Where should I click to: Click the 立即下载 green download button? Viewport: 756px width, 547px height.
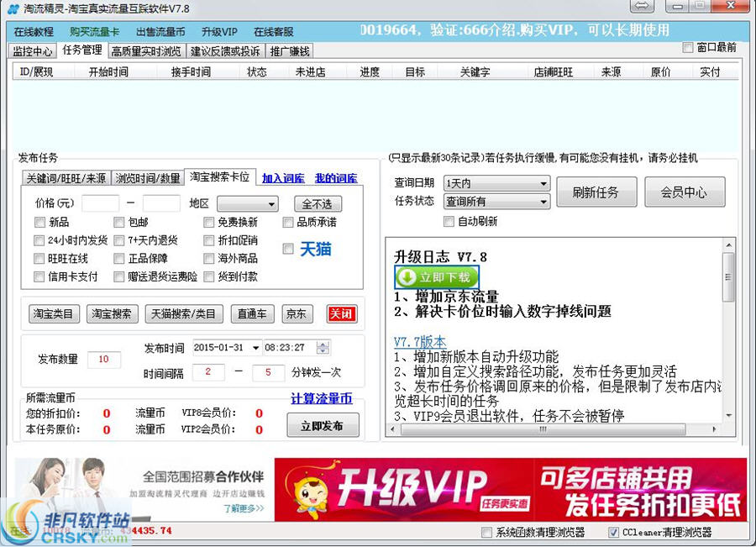coord(436,277)
